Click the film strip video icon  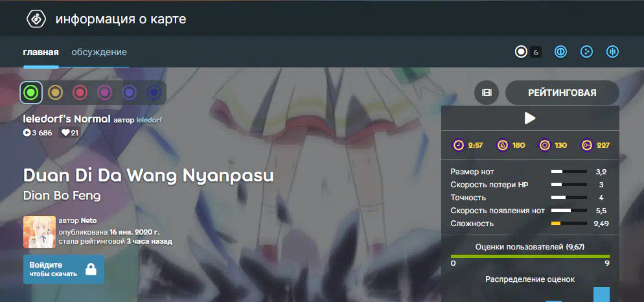pyautogui.click(x=487, y=93)
